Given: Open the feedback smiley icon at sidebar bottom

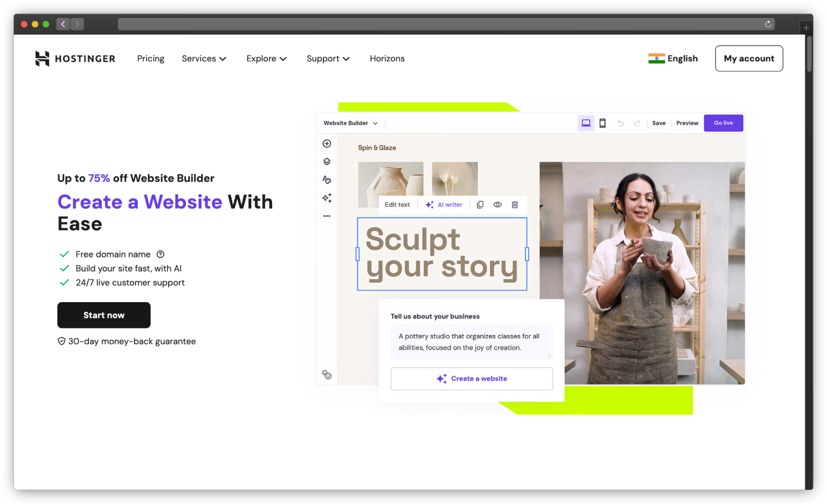Looking at the screenshot, I should [327, 374].
